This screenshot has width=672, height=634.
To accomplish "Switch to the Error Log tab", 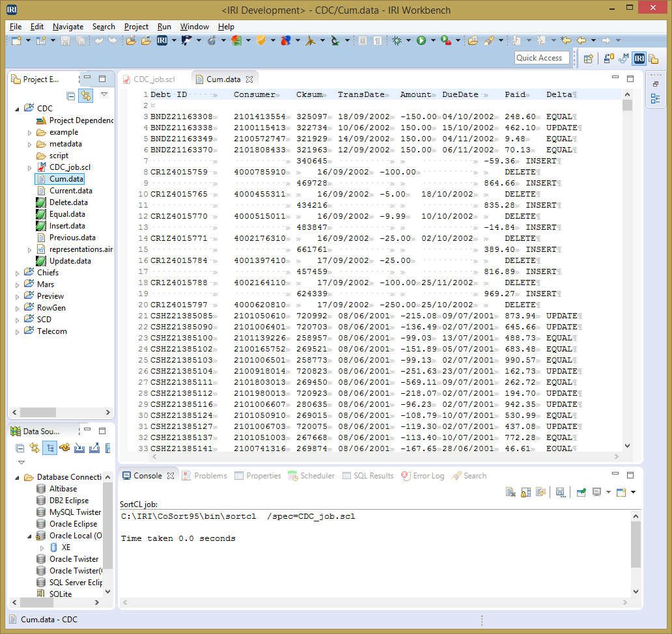I will tap(423, 476).
